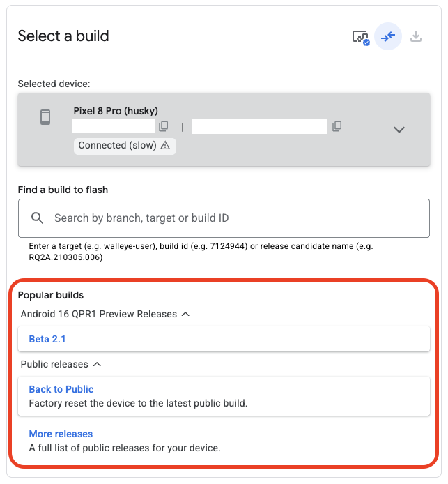The height and width of the screenshot is (484, 448).
Task: Click the warning triangle next to Connected (slow)
Action: [165, 145]
